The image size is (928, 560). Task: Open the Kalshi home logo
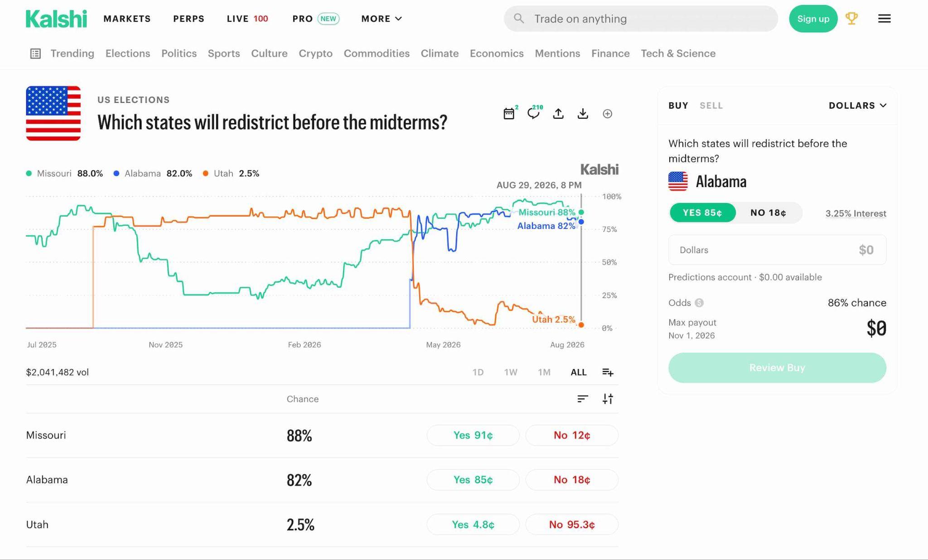tap(56, 19)
